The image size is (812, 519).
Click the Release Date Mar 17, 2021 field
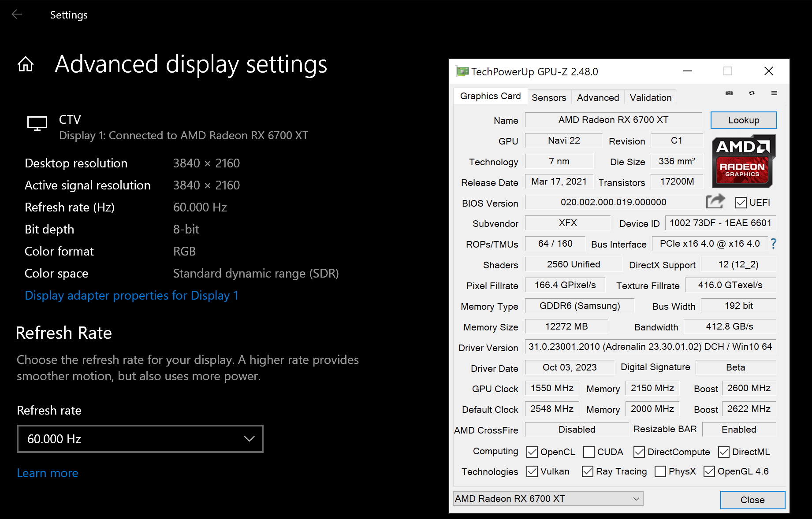[559, 182]
